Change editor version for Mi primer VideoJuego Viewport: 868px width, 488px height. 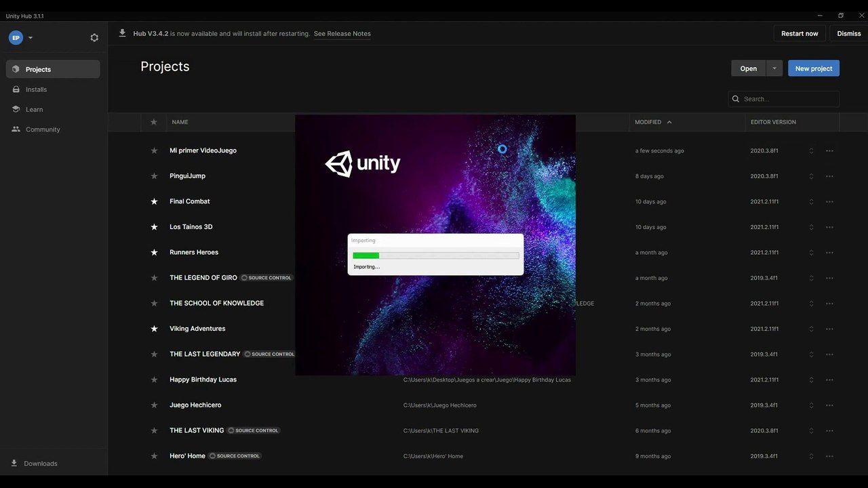tap(811, 150)
